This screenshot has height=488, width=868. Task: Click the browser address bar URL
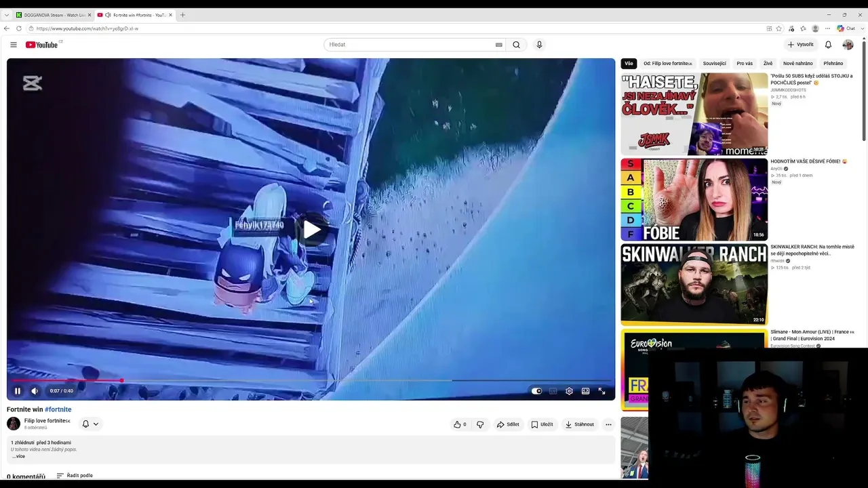click(x=87, y=28)
